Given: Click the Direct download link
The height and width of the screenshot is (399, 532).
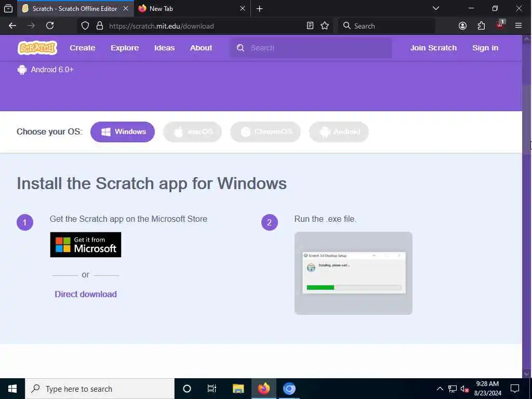Looking at the screenshot, I should point(86,294).
